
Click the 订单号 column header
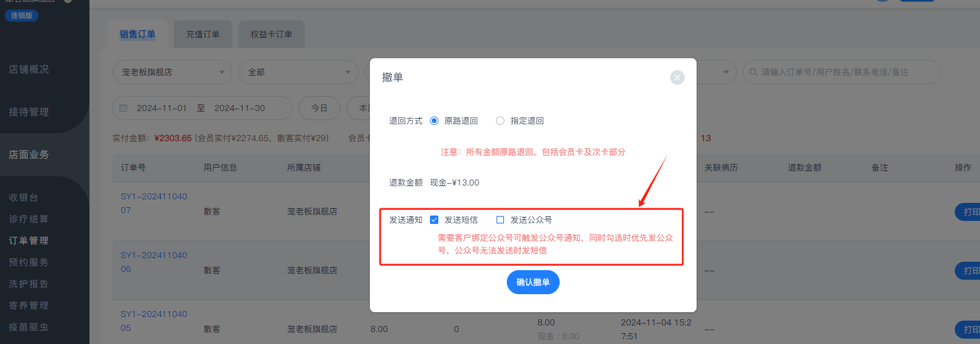coord(133,167)
